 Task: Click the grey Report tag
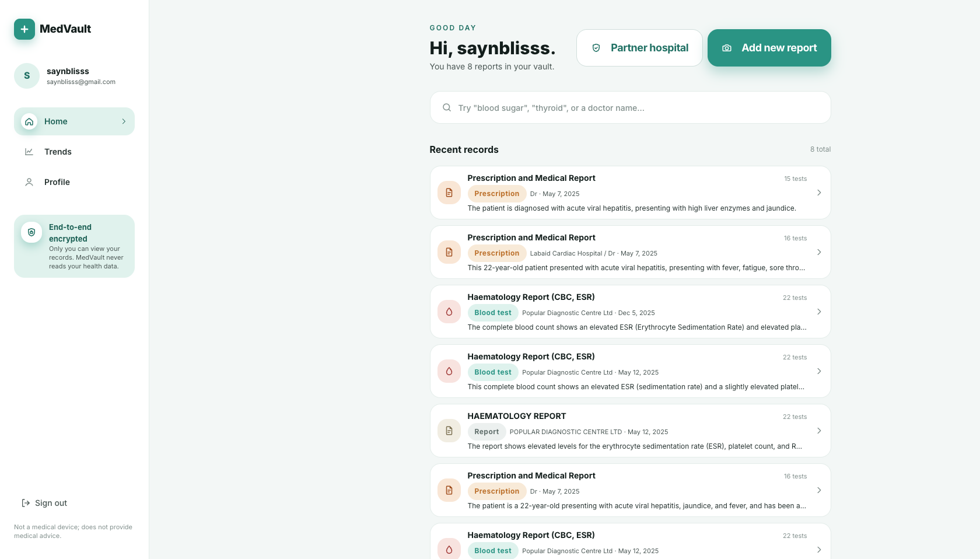coord(487,432)
